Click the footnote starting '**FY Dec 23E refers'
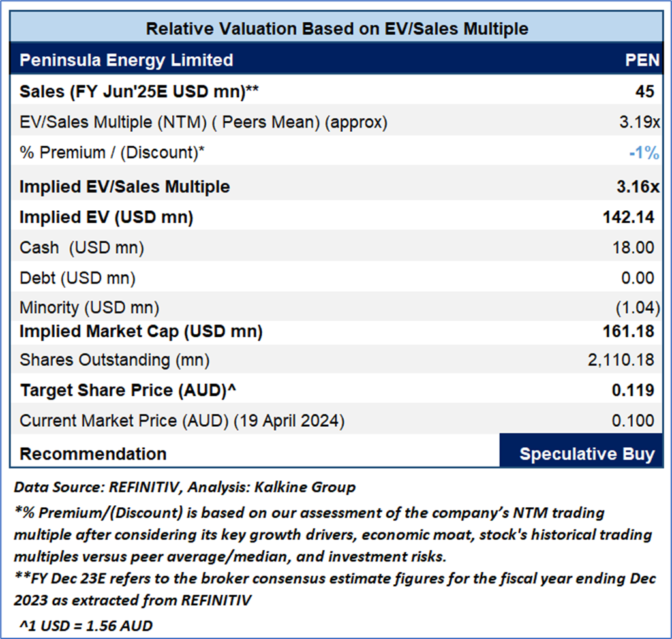The image size is (672, 639). click(335, 589)
